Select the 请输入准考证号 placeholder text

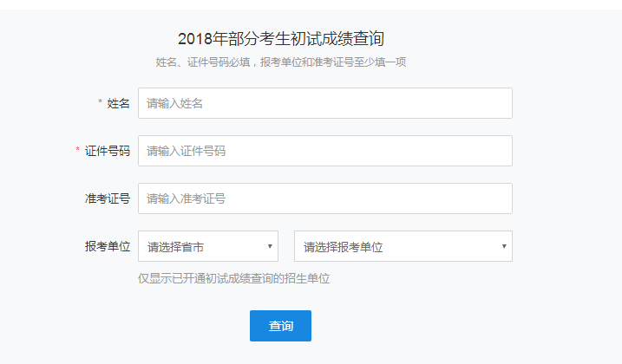(186, 198)
